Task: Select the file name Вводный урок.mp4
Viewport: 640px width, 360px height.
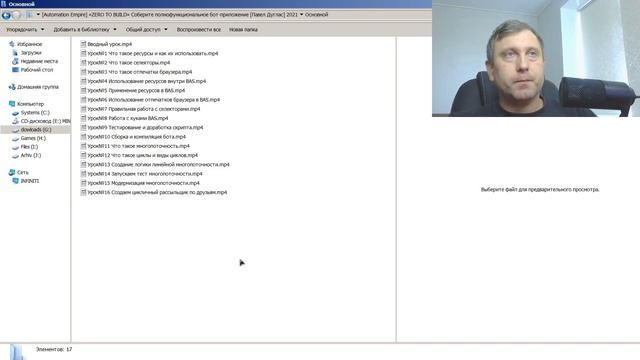Action: pos(109,44)
